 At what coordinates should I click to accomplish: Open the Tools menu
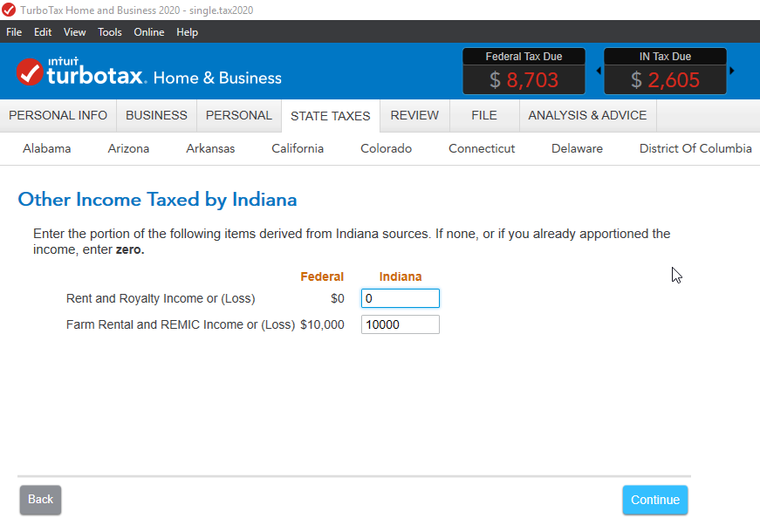(x=110, y=32)
